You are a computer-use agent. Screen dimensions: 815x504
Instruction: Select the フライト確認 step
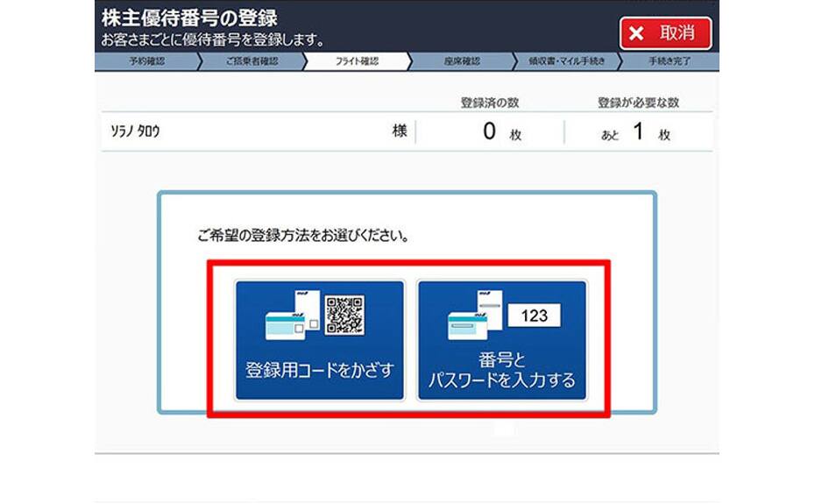[x=357, y=60]
